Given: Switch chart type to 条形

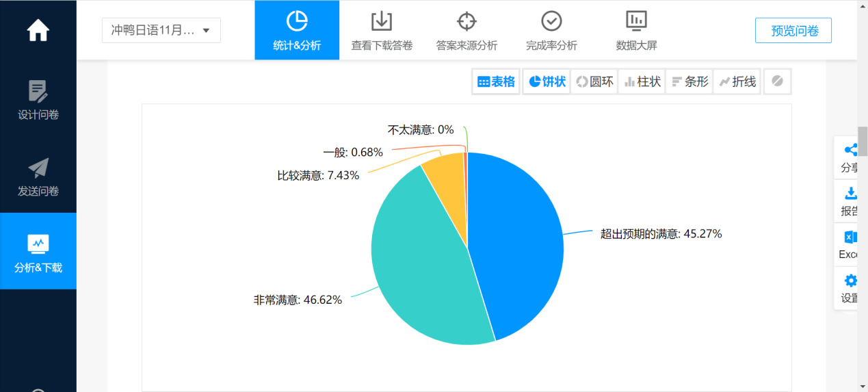Looking at the screenshot, I should (689, 81).
